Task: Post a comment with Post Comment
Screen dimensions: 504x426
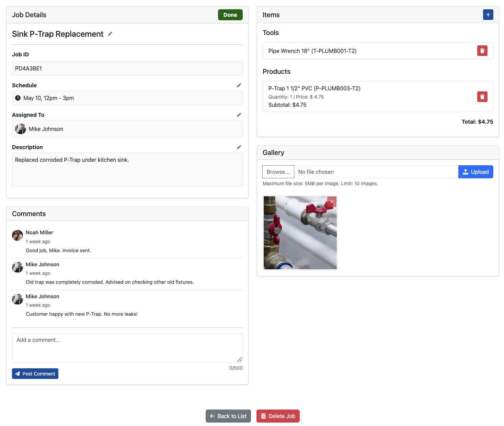Action: [35, 373]
